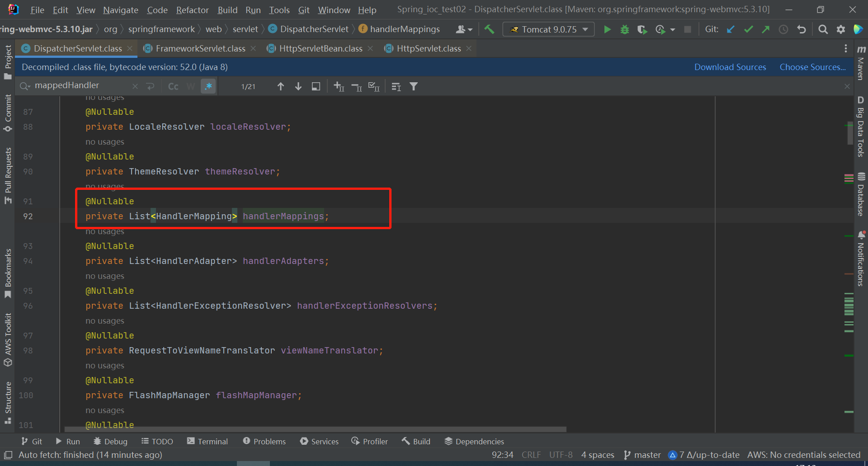Open Bookmarks tool window sidebar
This screenshot has width=868, height=466.
coord(8,273)
